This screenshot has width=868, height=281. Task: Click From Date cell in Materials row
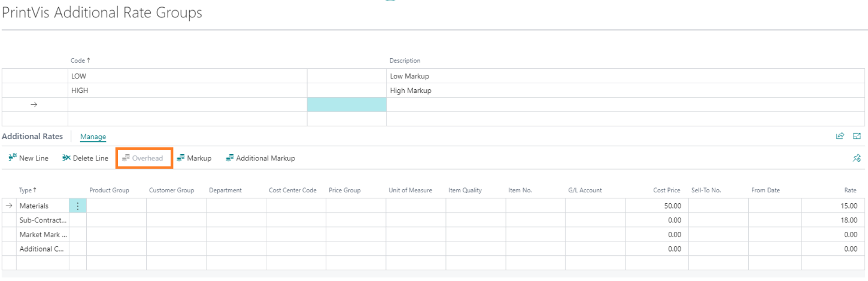coord(778,206)
